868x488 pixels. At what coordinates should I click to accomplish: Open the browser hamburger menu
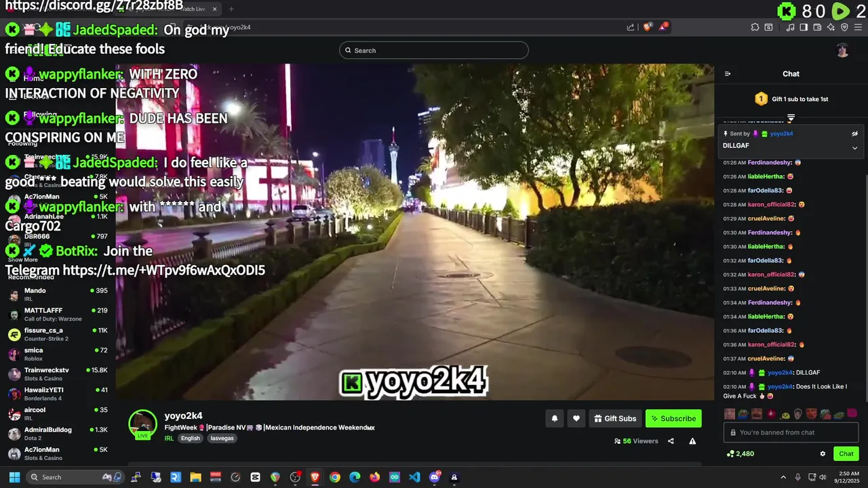click(857, 27)
